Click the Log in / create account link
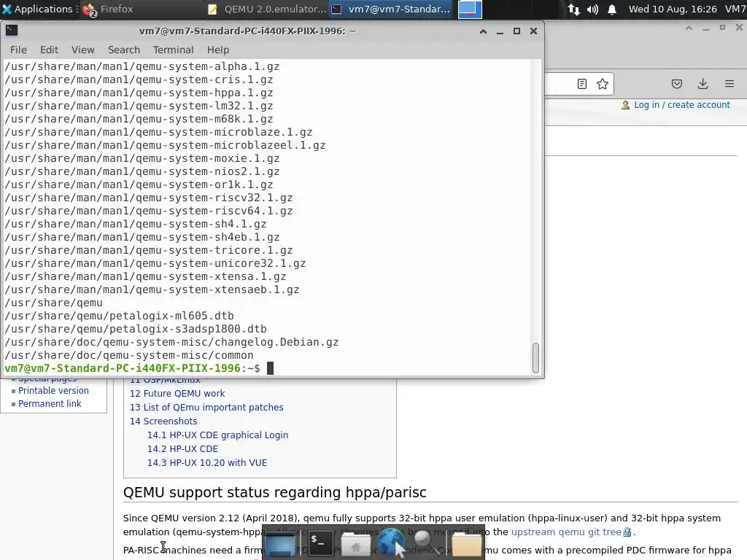Screen dimensions: 747x560 coord(682,105)
